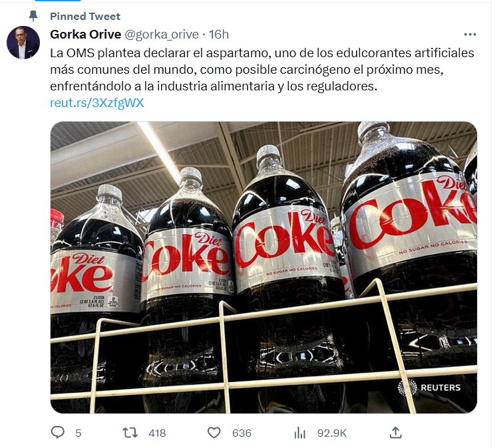Open the 16h tweet timestamp

(219, 35)
